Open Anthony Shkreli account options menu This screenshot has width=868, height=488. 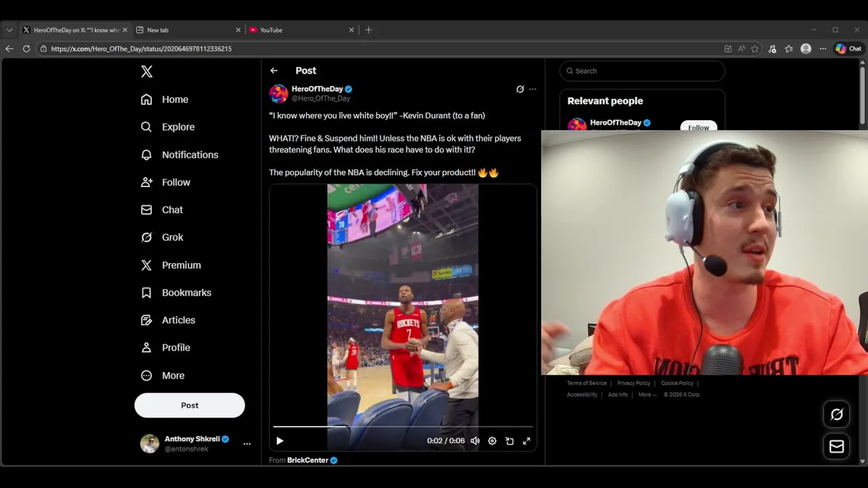point(247,444)
